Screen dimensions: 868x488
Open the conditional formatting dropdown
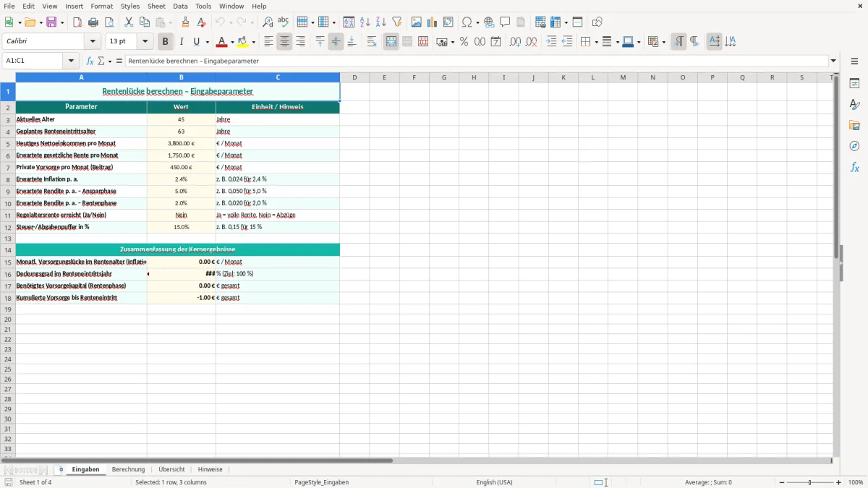[x=663, y=42]
